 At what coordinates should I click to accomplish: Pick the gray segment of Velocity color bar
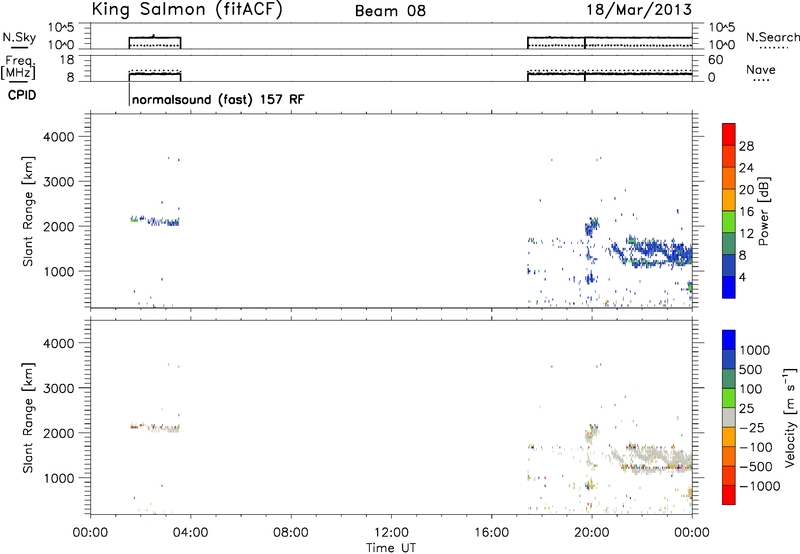[x=729, y=417]
